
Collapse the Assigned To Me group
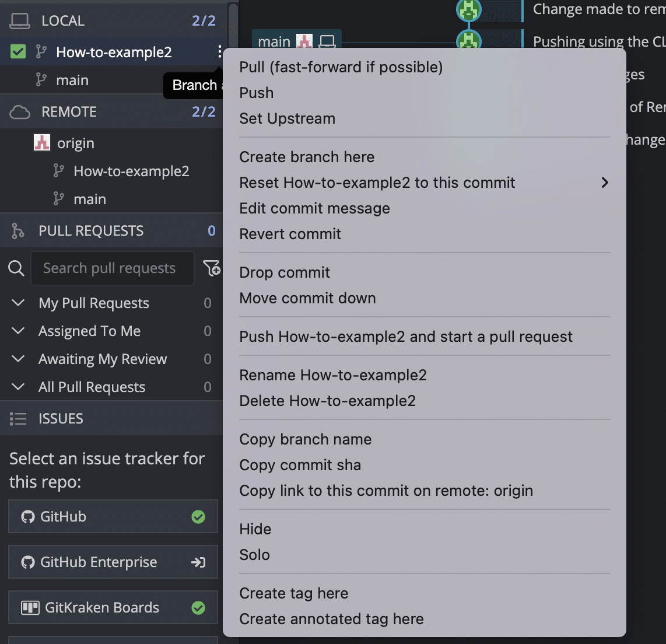[18, 331]
